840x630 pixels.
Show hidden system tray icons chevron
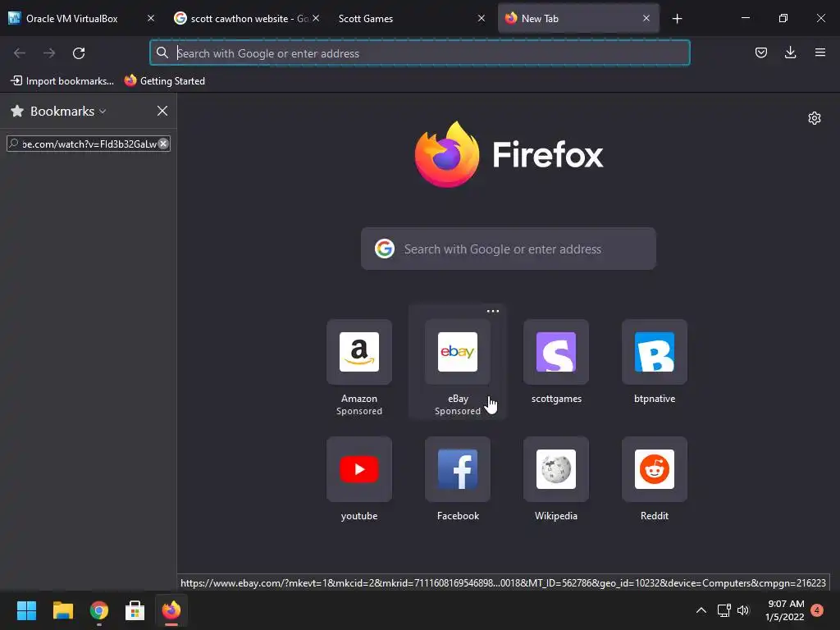coord(701,610)
